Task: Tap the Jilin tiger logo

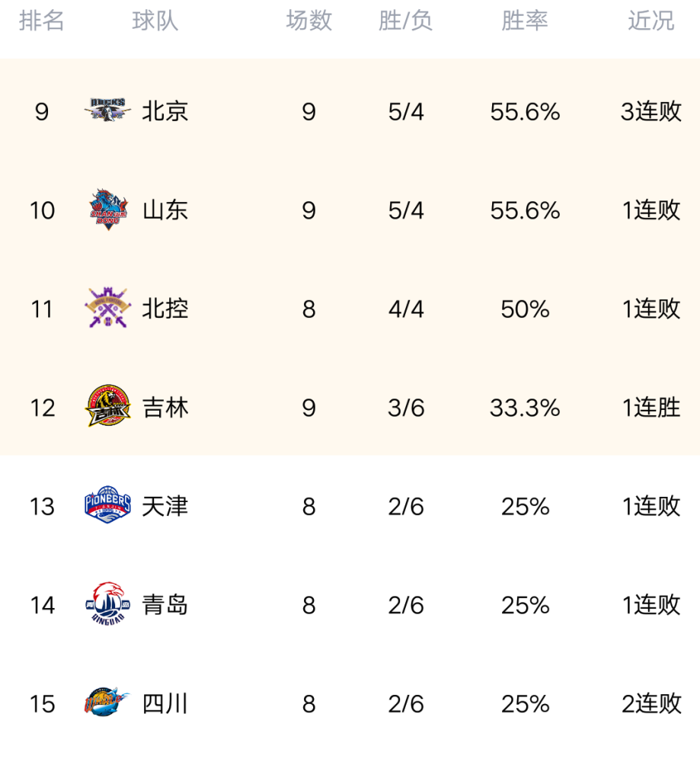Action: (x=108, y=406)
